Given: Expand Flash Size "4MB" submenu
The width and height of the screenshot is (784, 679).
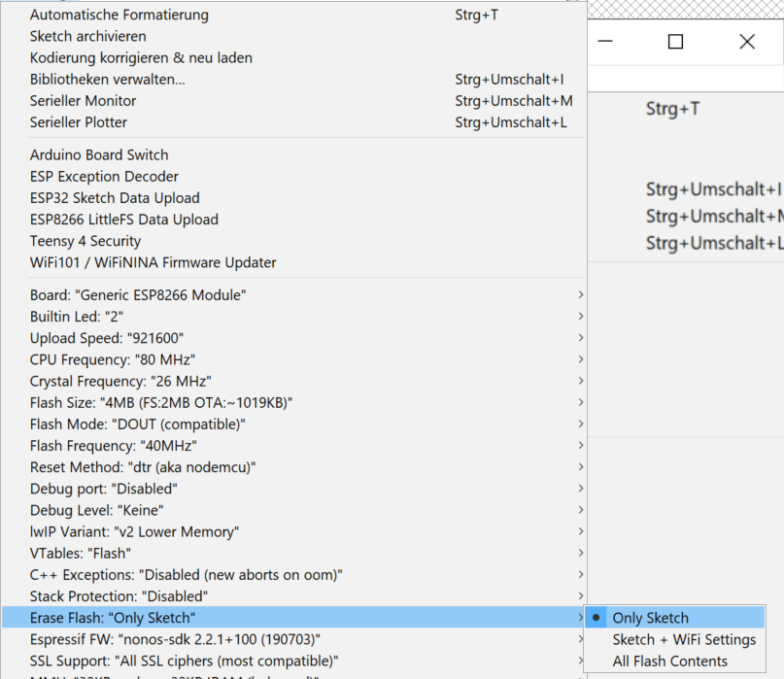Looking at the screenshot, I should click(161, 402).
